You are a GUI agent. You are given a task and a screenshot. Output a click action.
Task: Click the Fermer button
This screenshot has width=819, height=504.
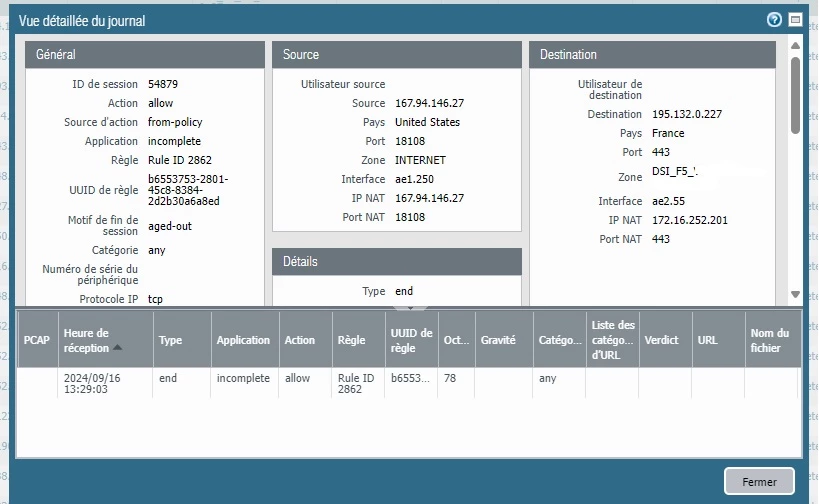tap(759, 482)
